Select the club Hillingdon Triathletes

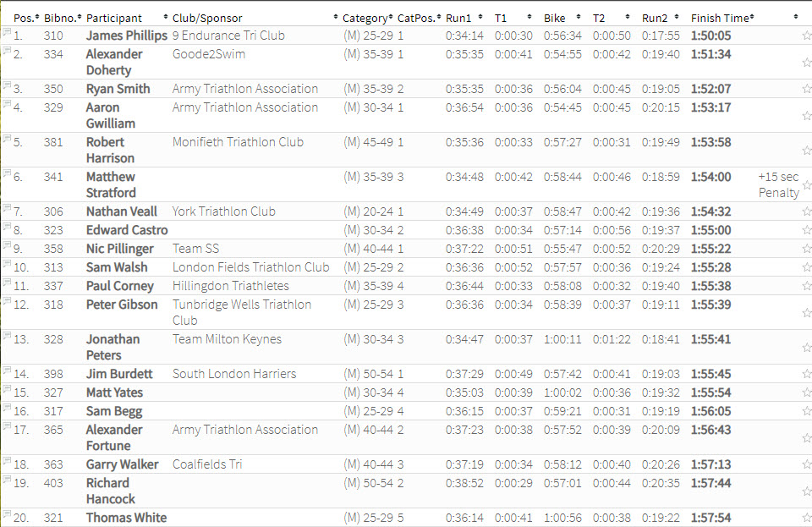(x=231, y=286)
